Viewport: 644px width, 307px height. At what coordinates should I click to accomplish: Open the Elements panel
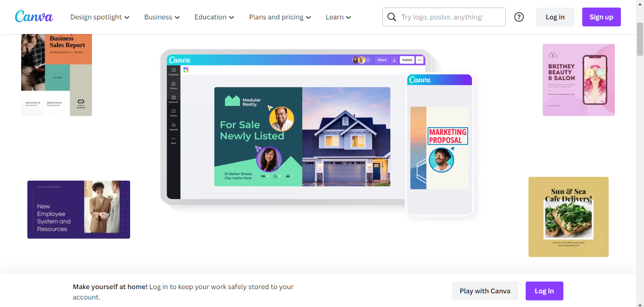pos(173,99)
